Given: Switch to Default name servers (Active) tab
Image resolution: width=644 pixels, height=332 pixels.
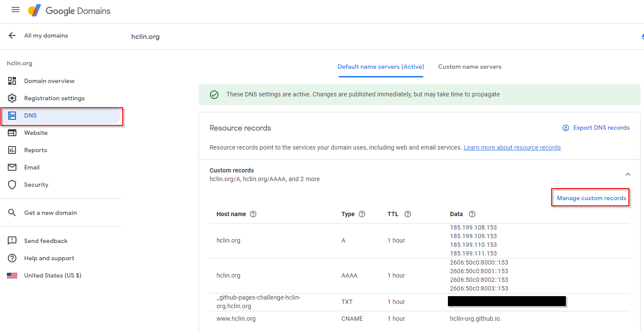Looking at the screenshot, I should click(381, 67).
